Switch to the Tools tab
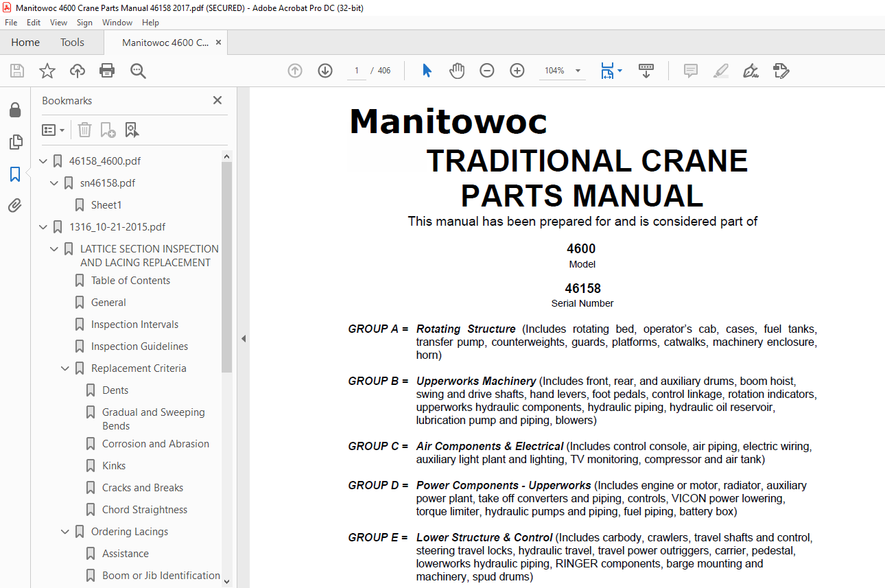The height and width of the screenshot is (588, 885). (72, 43)
